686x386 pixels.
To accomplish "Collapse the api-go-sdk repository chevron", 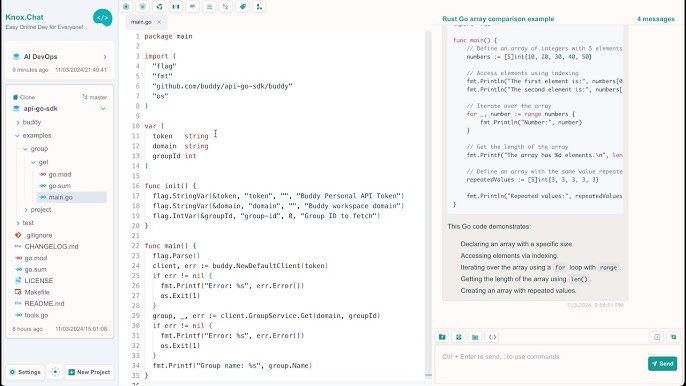I will coord(103,109).
